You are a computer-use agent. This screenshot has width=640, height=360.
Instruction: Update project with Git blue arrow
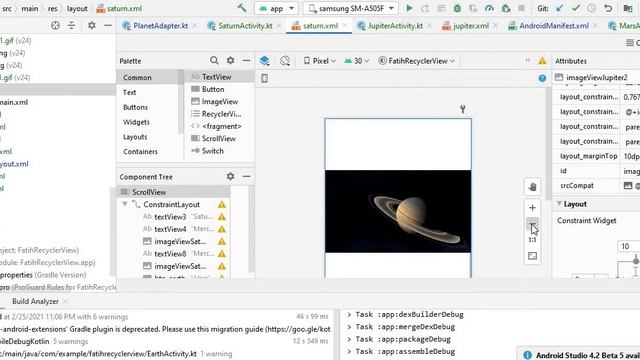coord(560,8)
